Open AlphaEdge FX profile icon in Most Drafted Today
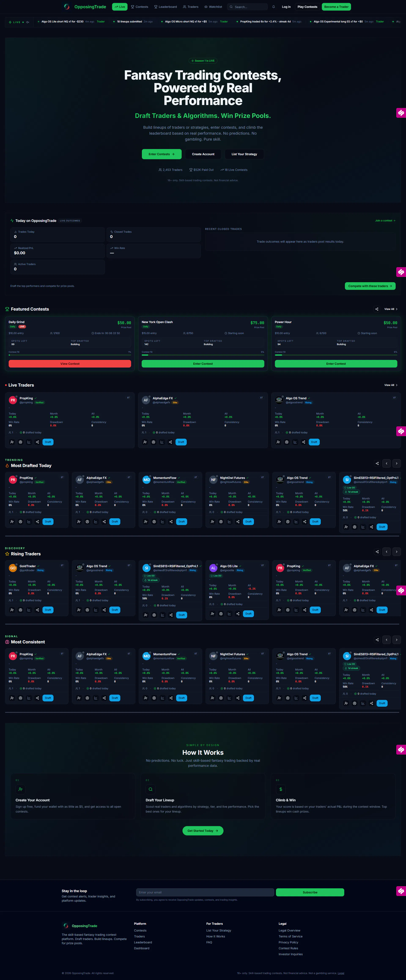The image size is (406, 980). coord(87,522)
